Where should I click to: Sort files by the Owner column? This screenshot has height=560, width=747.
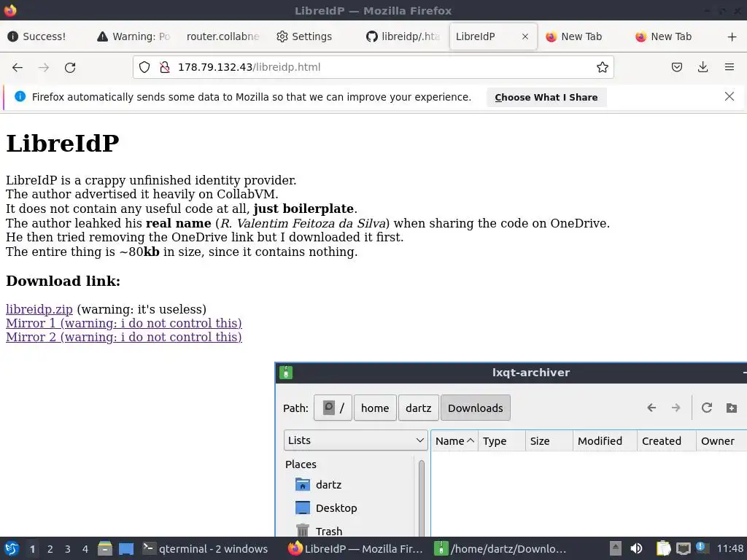coord(721,441)
